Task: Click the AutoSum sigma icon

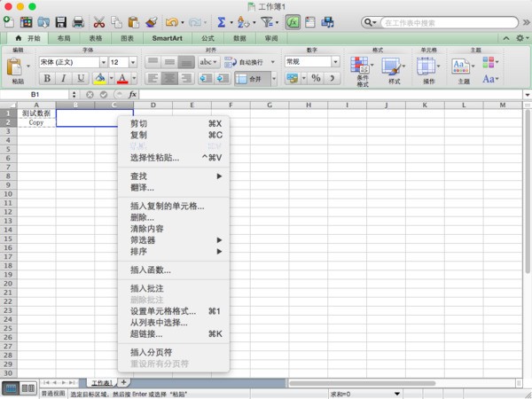Action: [222, 21]
